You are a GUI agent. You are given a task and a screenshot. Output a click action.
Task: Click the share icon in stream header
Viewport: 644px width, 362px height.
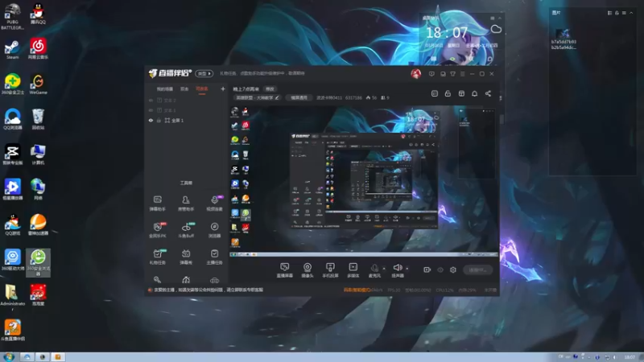click(488, 93)
